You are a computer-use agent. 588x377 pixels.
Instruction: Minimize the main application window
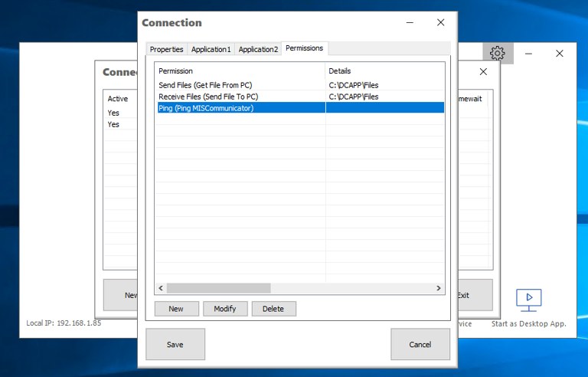529,54
